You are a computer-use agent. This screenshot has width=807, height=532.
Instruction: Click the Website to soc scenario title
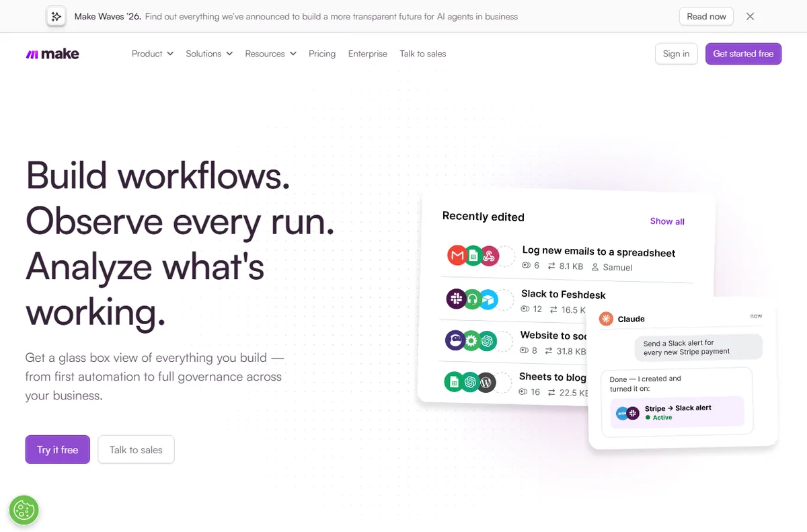pyautogui.click(x=553, y=336)
